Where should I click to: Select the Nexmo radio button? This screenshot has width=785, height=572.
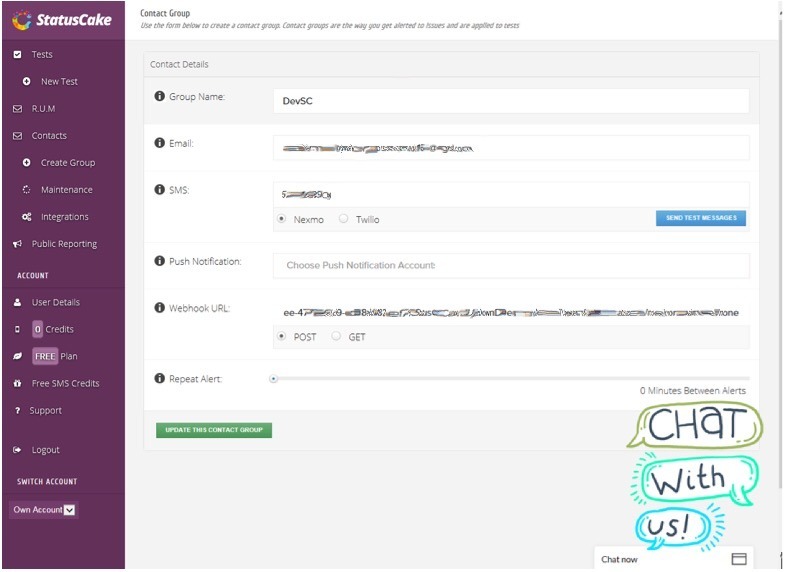pos(282,219)
